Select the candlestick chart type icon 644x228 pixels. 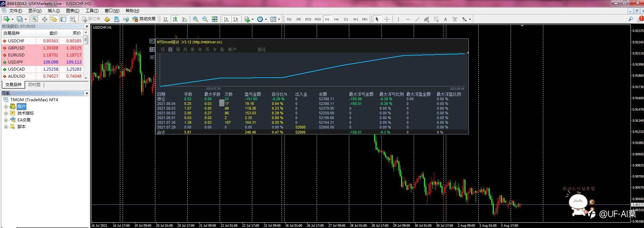pyautogui.click(x=175, y=19)
